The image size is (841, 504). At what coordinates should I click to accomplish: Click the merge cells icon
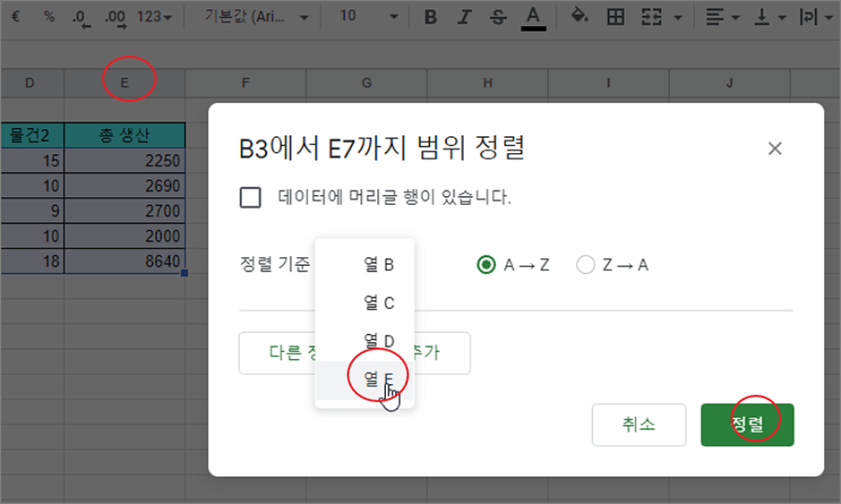coord(651,17)
